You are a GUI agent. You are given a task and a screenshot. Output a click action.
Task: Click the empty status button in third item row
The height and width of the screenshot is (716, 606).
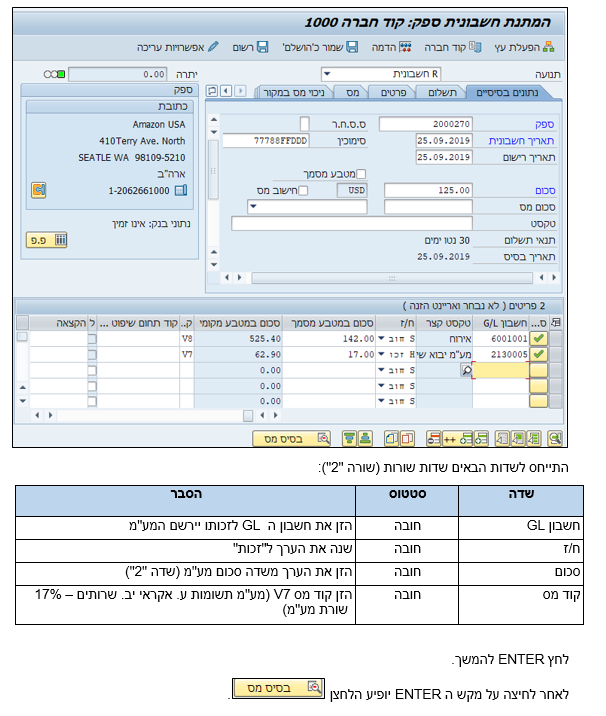pyautogui.click(x=538, y=370)
